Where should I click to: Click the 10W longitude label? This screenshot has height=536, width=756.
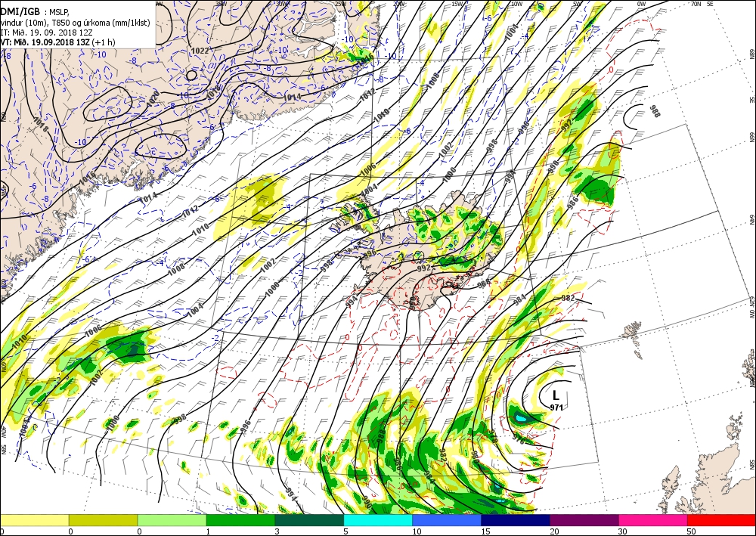(517, 4)
